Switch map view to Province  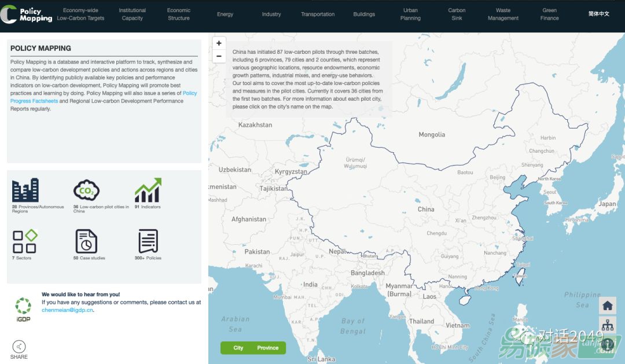pos(268,348)
